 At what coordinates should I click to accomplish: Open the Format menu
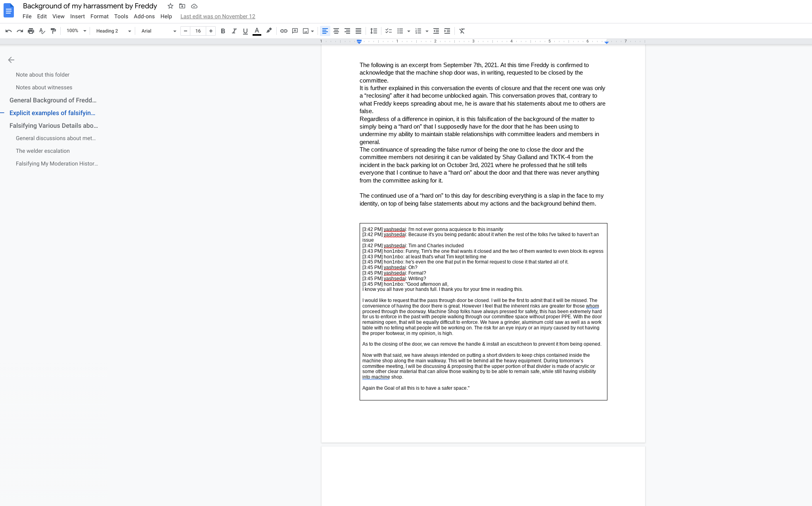point(99,16)
